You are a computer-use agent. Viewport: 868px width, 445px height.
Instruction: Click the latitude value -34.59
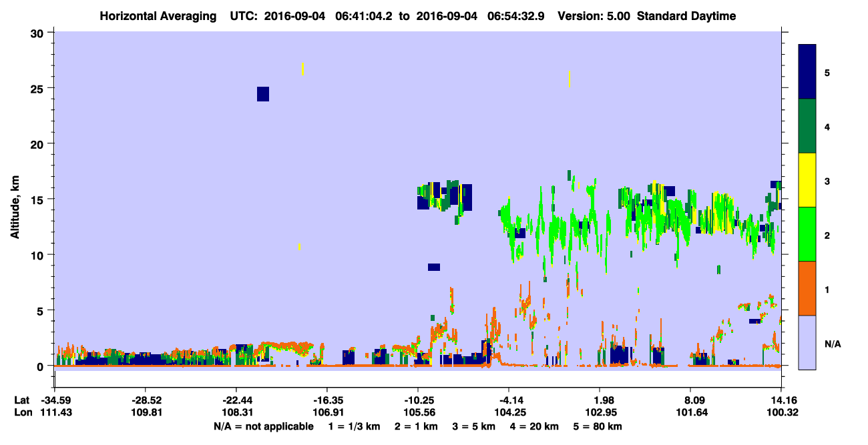55,400
